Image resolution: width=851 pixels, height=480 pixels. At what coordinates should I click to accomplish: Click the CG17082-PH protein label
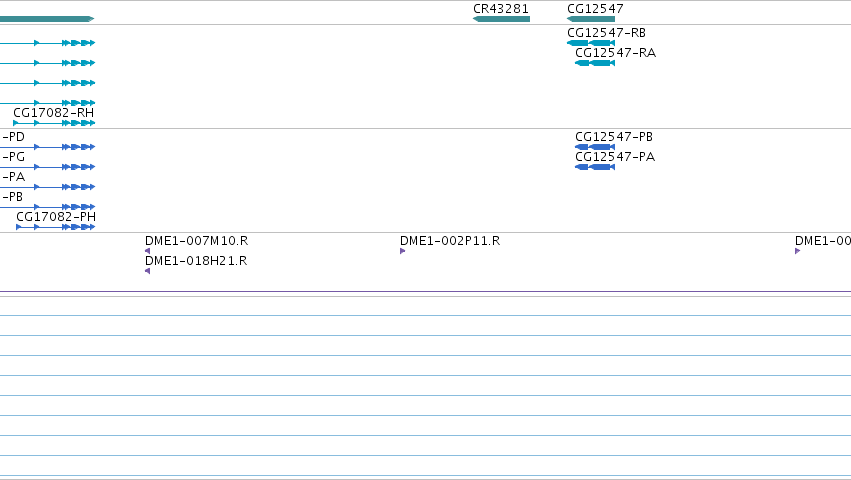[56, 217]
